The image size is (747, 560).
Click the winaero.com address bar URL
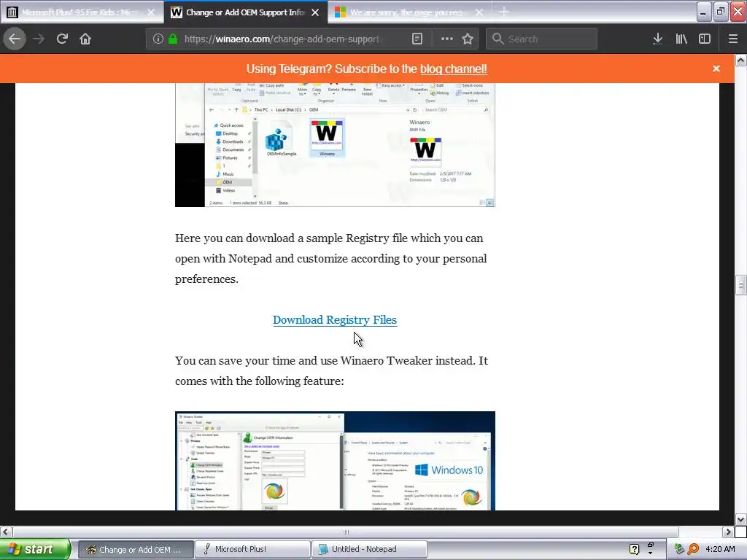point(283,39)
